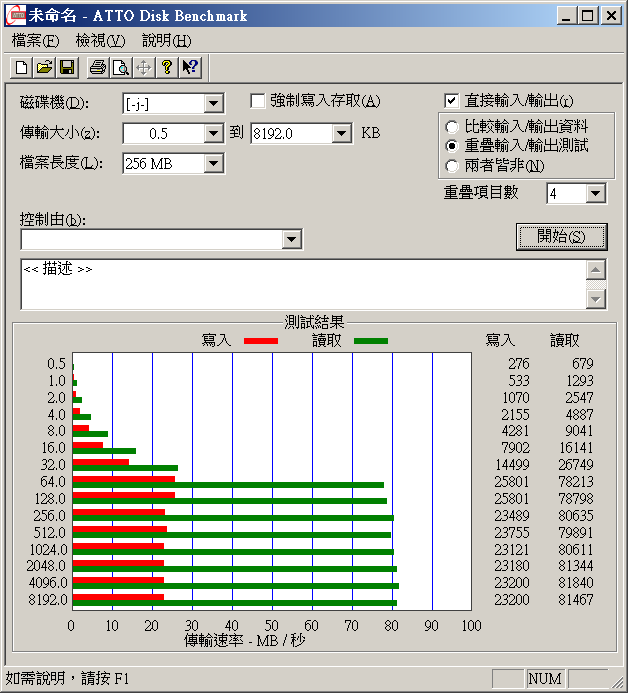Viewport: 628px width, 693px height.
Task: Expand the 控制由 dropdown
Action: point(291,240)
